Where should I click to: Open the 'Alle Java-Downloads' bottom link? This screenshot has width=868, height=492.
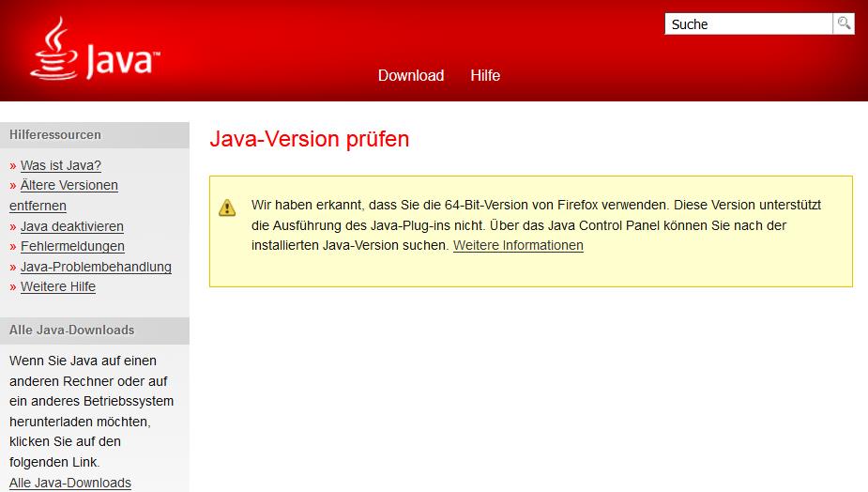click(70, 484)
